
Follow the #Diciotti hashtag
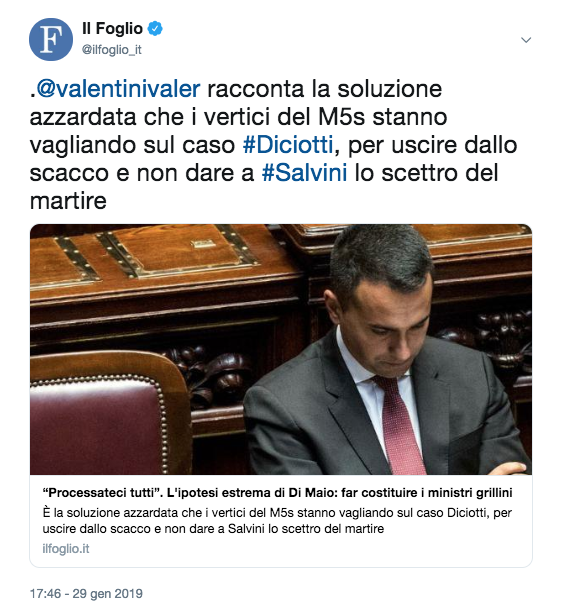coord(288,145)
